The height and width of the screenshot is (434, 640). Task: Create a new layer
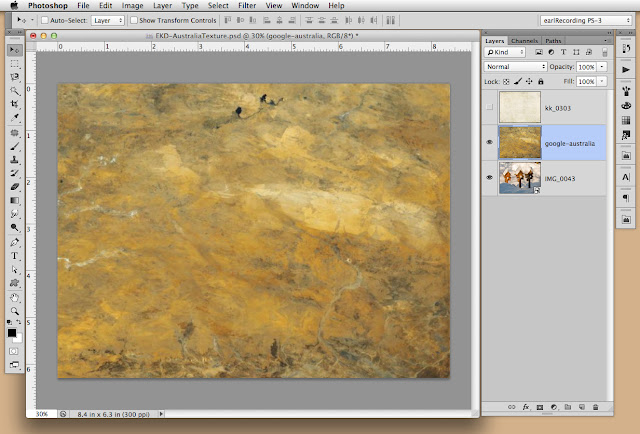[x=582, y=407]
